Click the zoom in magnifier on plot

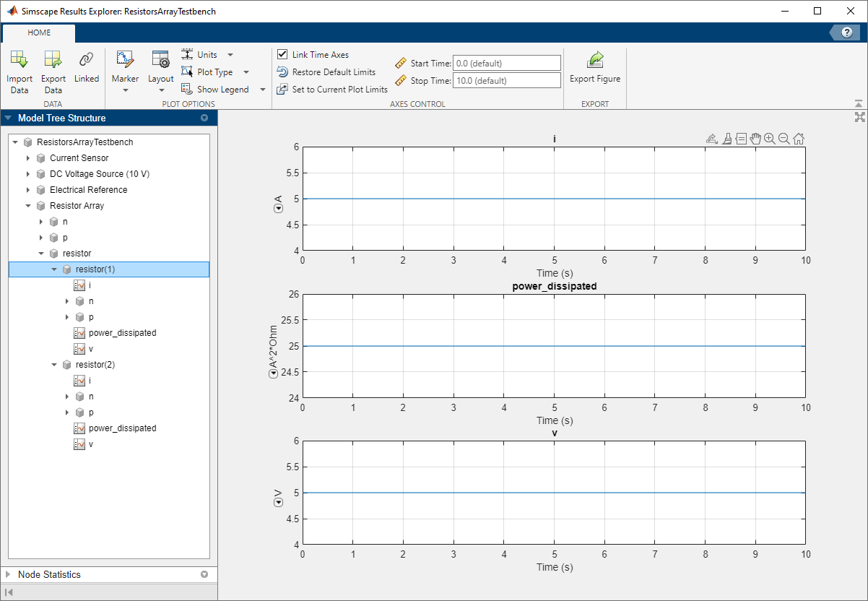[x=770, y=139]
